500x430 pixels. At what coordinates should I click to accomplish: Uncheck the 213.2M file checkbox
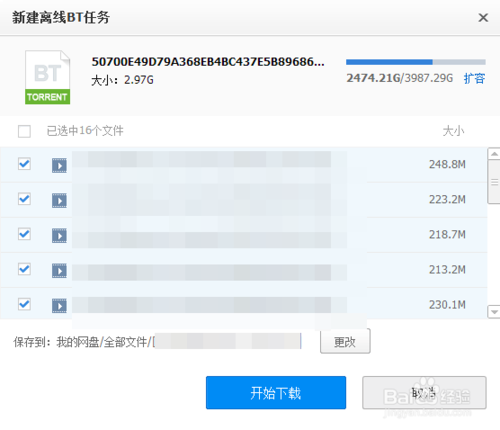[x=24, y=269]
